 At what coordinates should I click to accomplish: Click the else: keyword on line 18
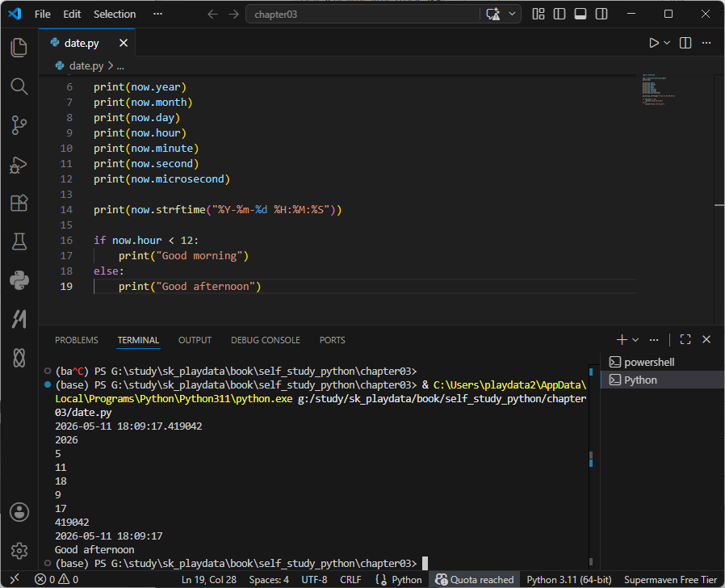[109, 271]
